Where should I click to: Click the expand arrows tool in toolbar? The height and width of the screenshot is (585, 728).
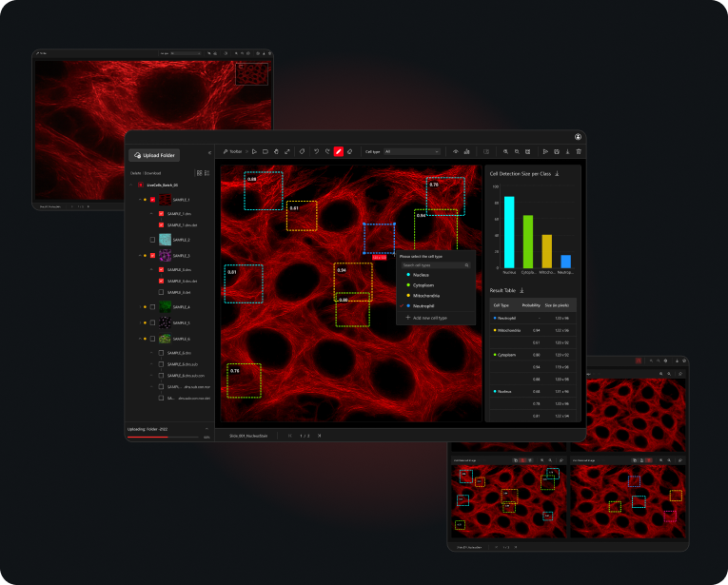pos(287,151)
